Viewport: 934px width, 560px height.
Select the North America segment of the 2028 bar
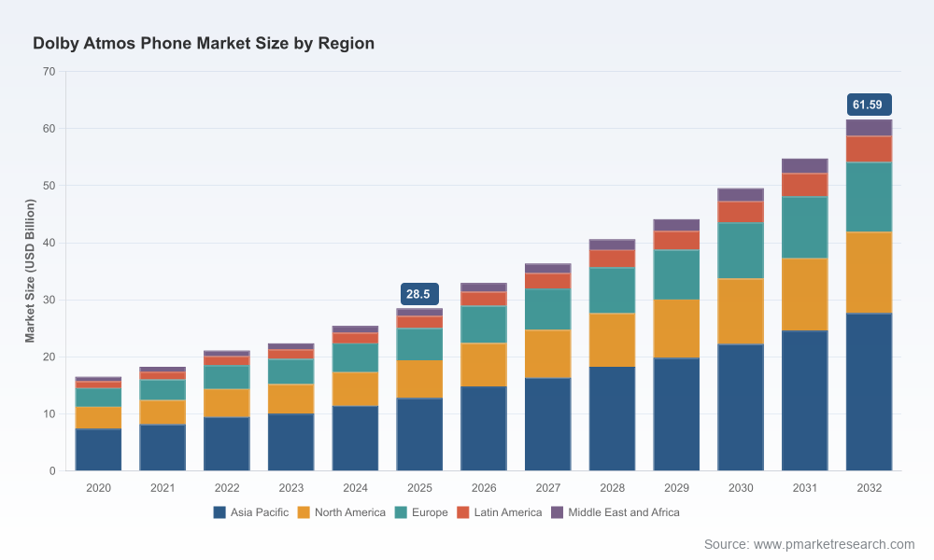pyautogui.click(x=613, y=341)
